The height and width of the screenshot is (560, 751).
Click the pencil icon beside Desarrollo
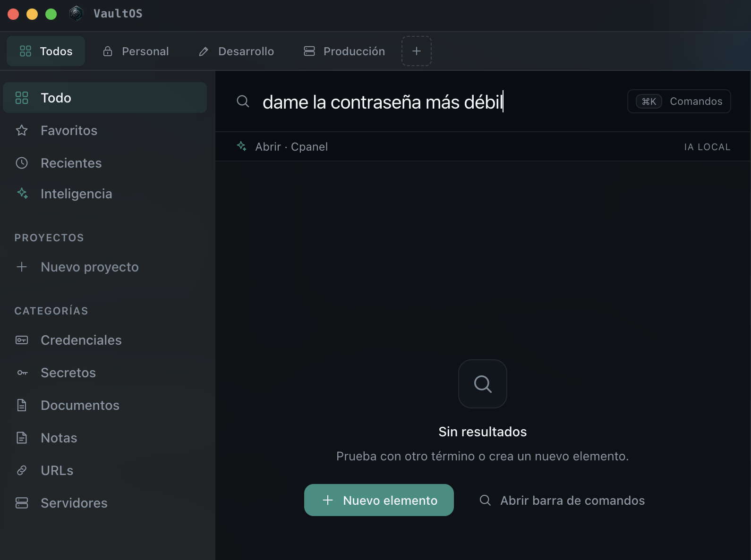[x=204, y=51]
